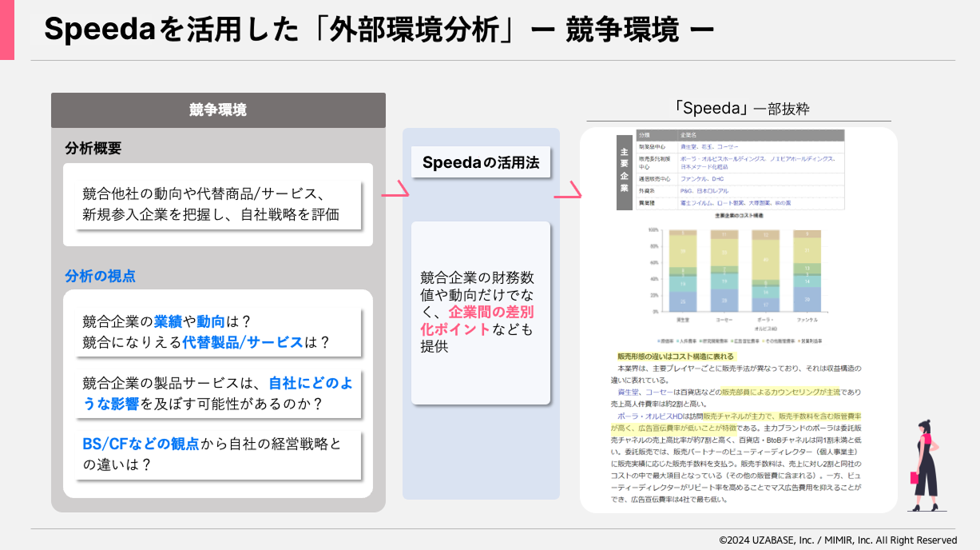Viewport: 980px width, 550px height.
Task: Click the 分析の視点 blue heading
Action: pyautogui.click(x=100, y=276)
